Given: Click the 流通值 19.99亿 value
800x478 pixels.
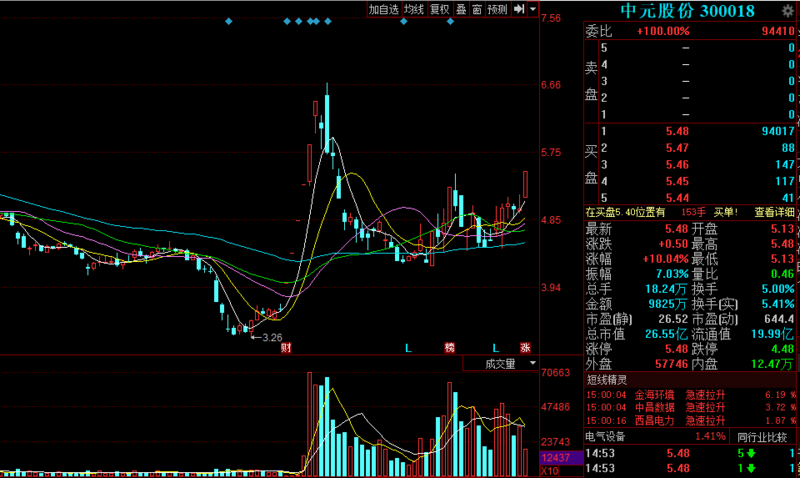Looking at the screenshot, I should [x=772, y=334].
